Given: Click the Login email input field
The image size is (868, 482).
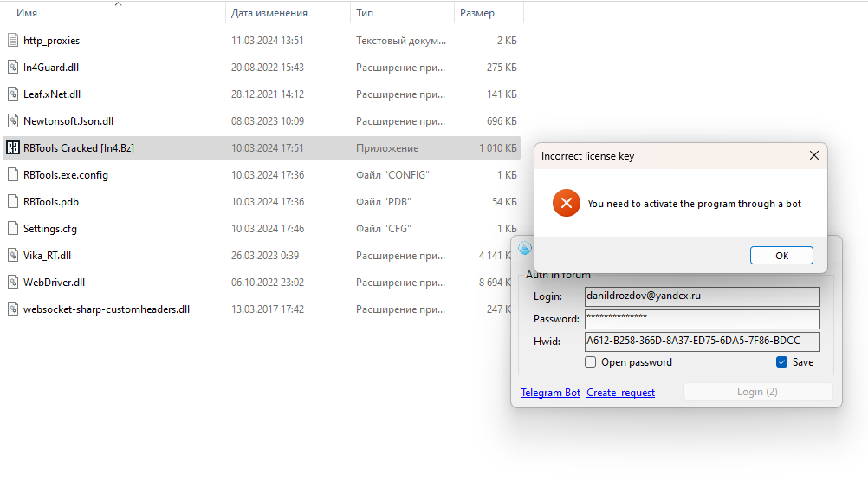Looking at the screenshot, I should [x=702, y=296].
